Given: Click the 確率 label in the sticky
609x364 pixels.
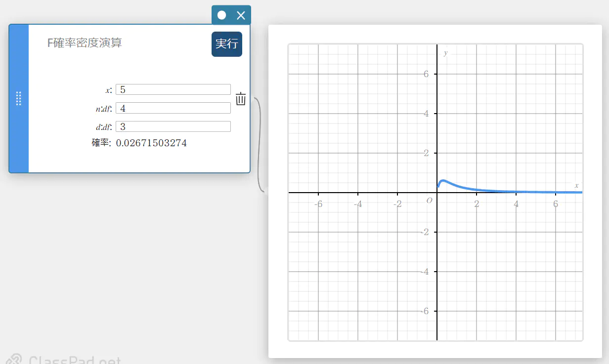Looking at the screenshot, I should point(101,143).
